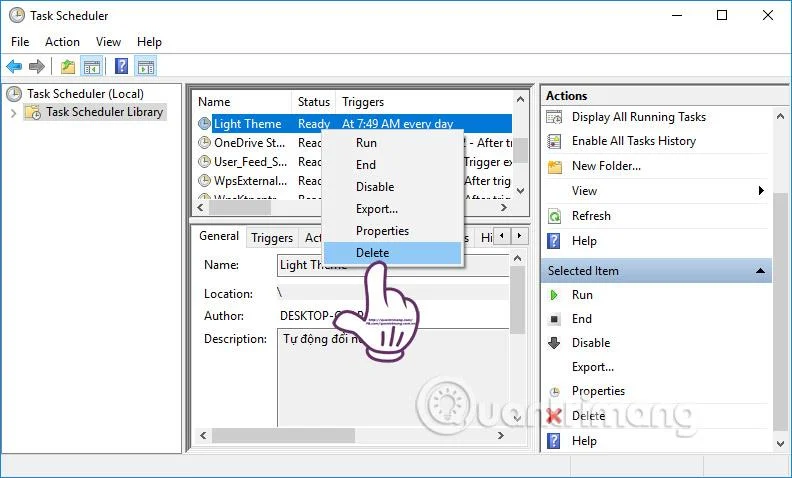The height and width of the screenshot is (478, 792).
Task: Click the Task Scheduler Library folder icon
Action: point(33,112)
